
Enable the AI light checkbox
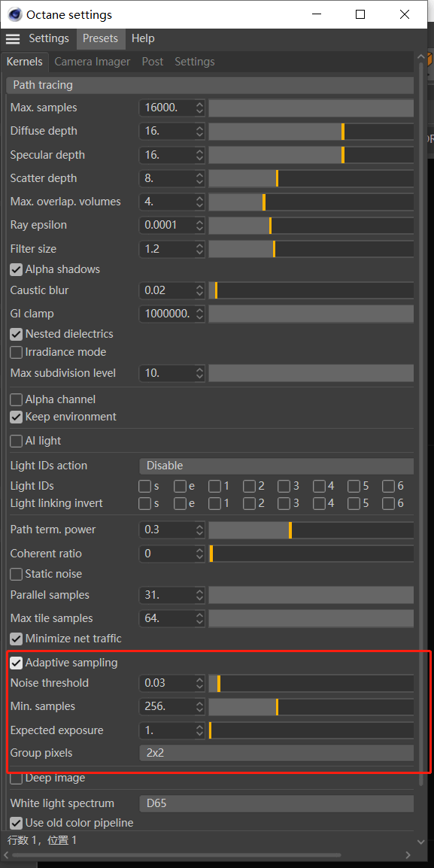point(16,442)
